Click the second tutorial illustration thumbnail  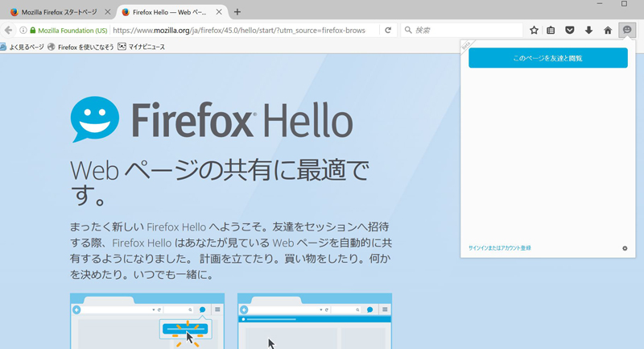315,321
